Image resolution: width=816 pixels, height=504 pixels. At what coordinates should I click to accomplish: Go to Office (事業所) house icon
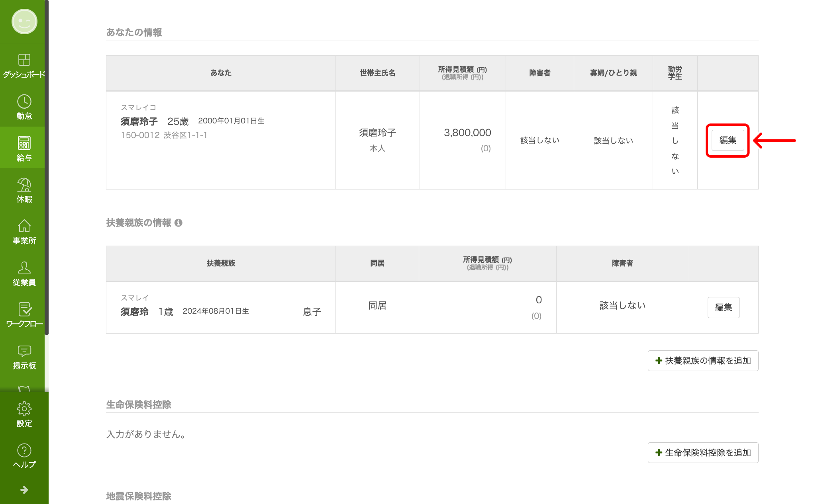[x=24, y=232]
